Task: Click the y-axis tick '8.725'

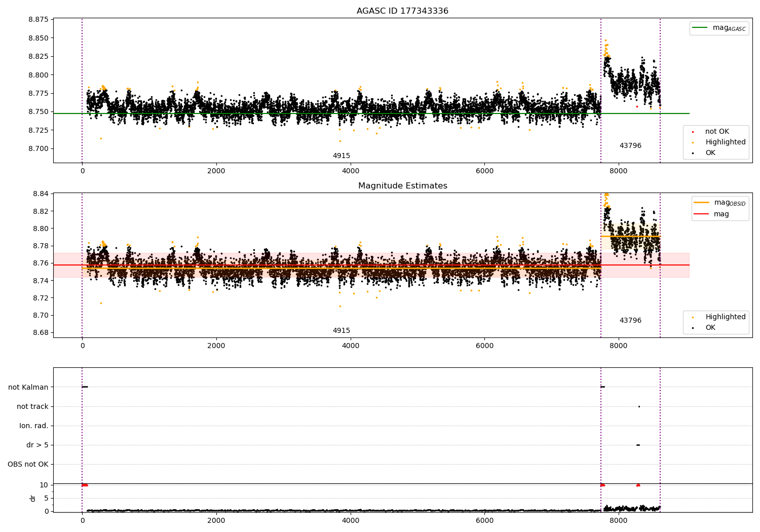Action: pyautogui.click(x=39, y=131)
